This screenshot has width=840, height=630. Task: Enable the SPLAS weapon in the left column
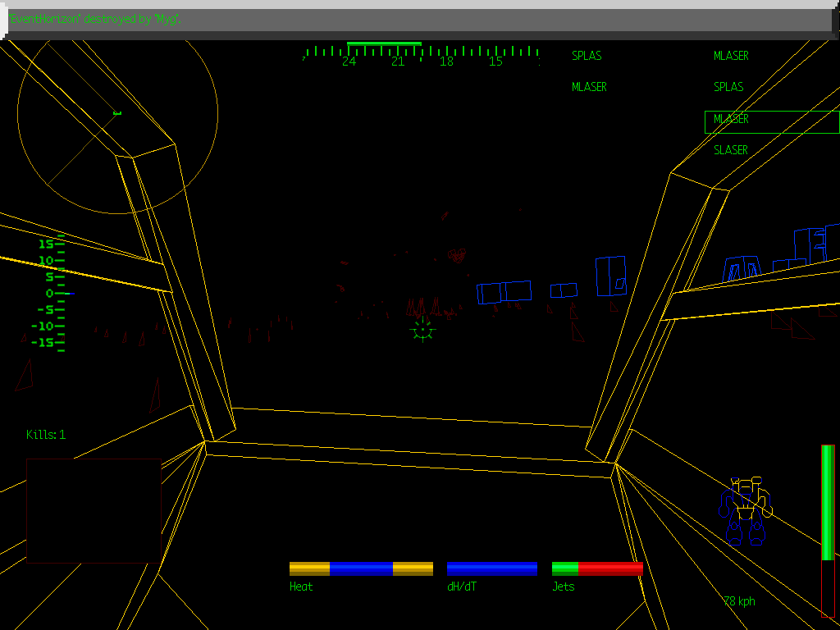coord(587,55)
